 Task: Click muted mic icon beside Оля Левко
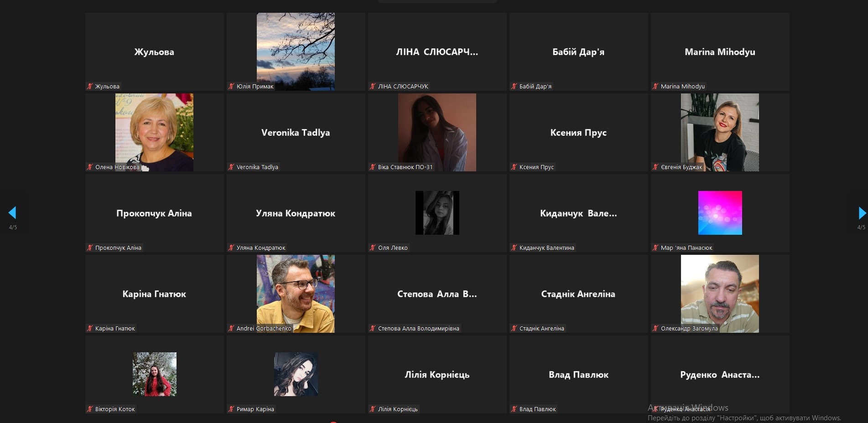(x=373, y=248)
